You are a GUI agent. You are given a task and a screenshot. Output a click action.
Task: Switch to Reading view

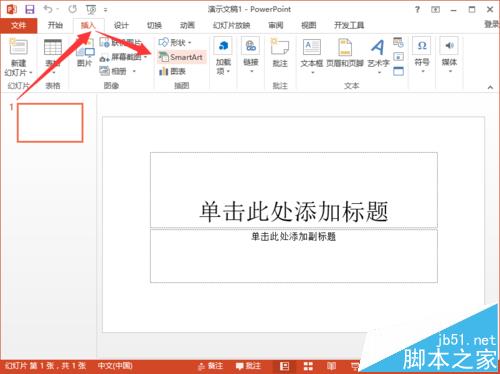pos(331,366)
